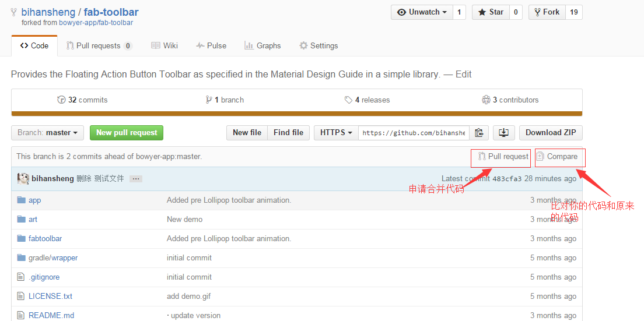Screen dimensions: 644x321
Task: Open the README.md file link
Action: click(51, 315)
